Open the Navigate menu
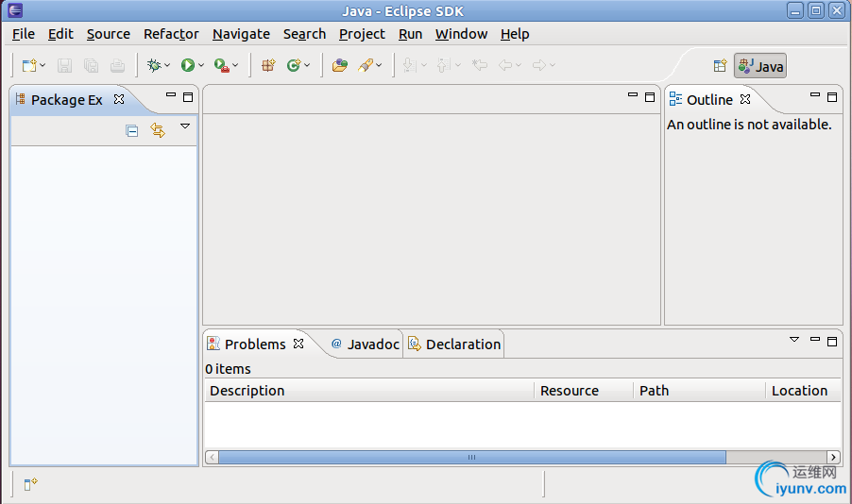 (241, 34)
